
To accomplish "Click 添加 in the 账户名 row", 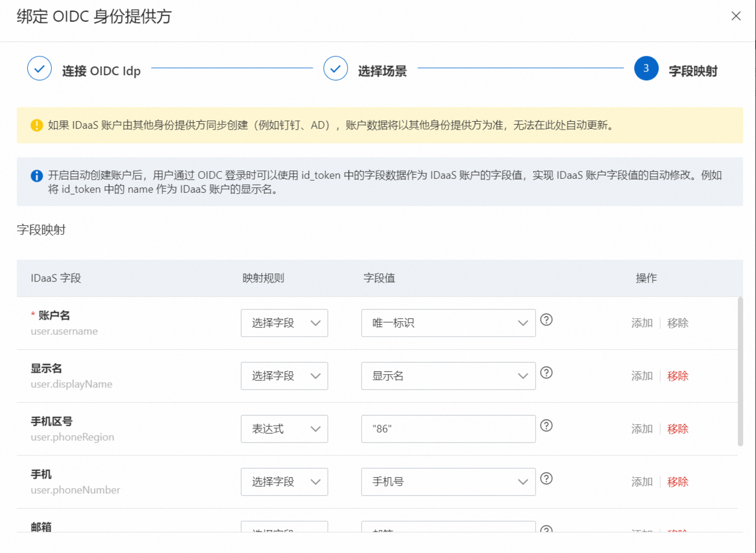I will [642, 323].
